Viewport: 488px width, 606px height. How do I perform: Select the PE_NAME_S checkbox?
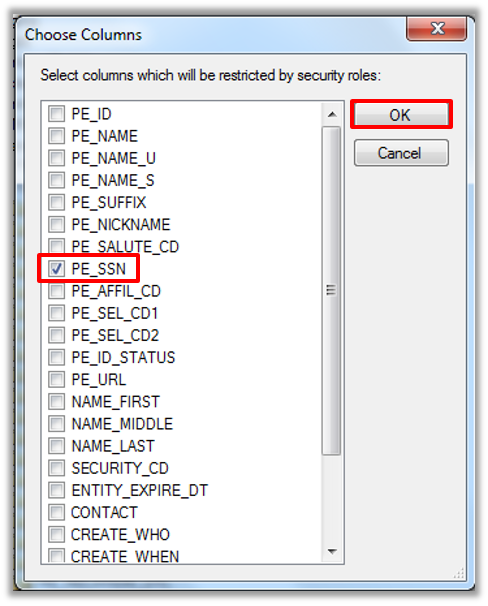pos(56,180)
